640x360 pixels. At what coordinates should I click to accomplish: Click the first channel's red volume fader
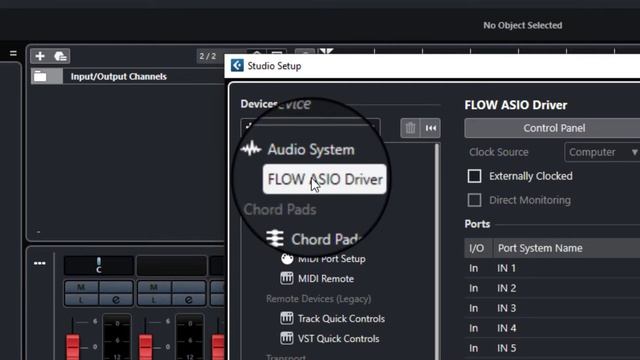coord(73,347)
